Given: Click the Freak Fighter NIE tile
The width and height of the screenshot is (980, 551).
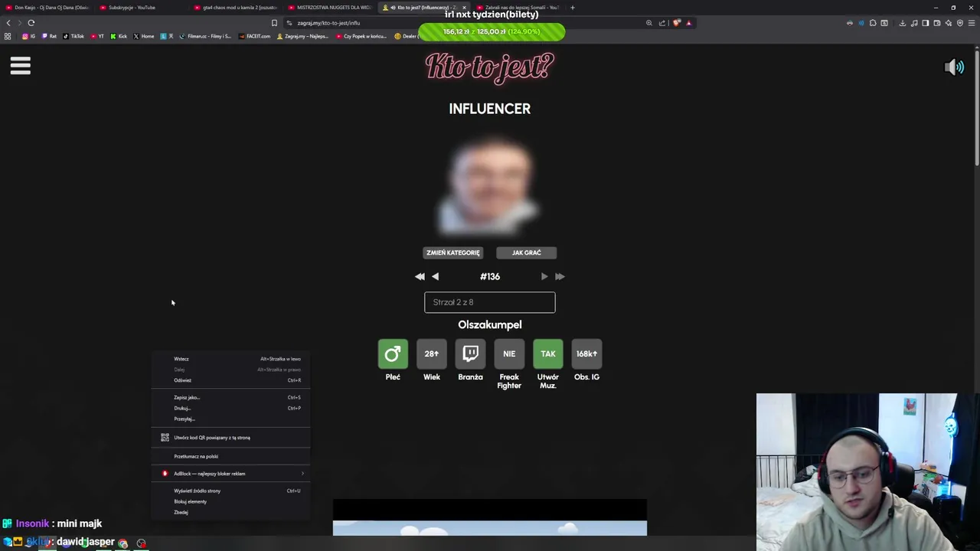Looking at the screenshot, I should pos(509,354).
